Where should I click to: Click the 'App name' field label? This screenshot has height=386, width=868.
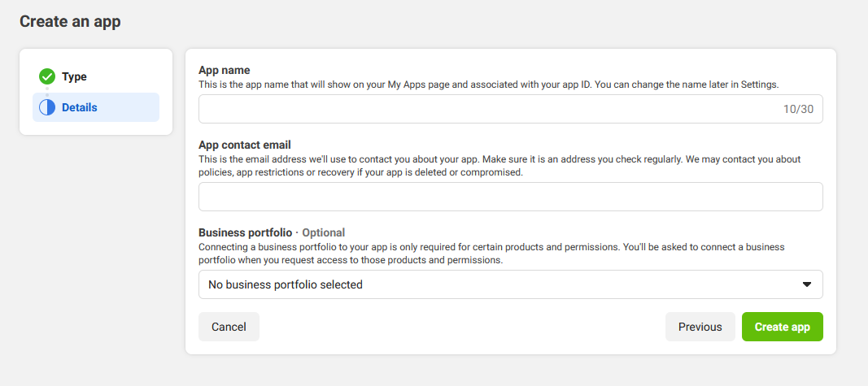(225, 70)
